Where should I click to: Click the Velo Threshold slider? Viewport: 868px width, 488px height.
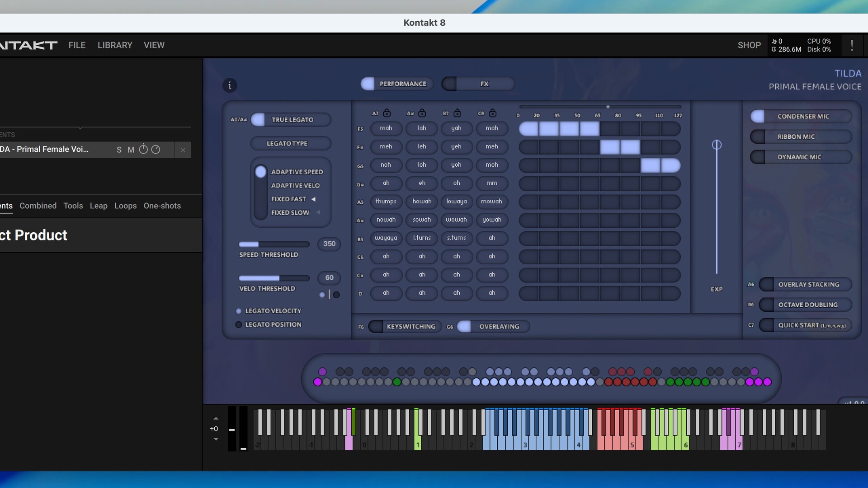pos(274,278)
